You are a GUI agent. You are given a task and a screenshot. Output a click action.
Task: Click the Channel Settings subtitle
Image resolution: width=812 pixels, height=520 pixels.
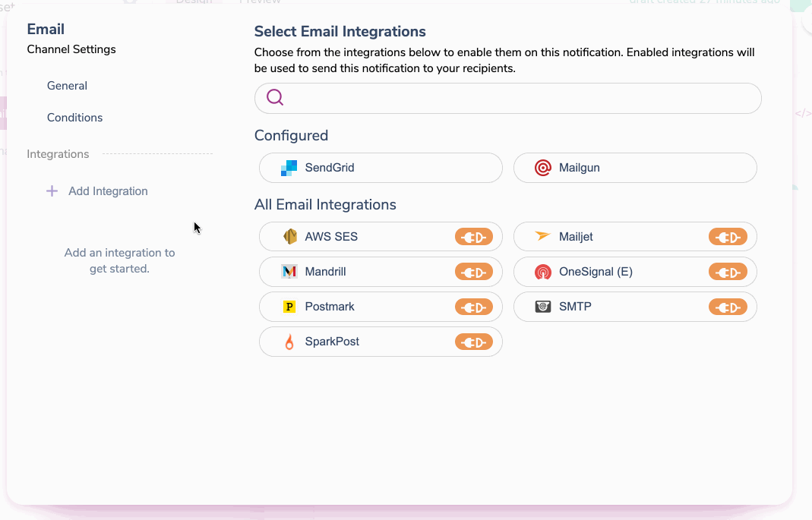click(71, 49)
